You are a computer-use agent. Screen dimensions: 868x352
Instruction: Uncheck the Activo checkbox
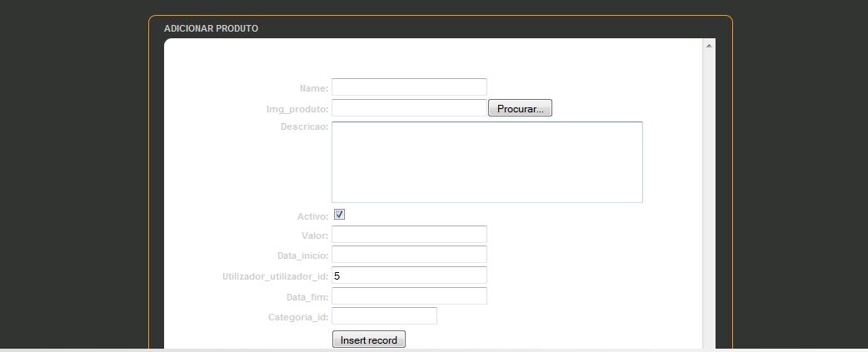click(340, 215)
